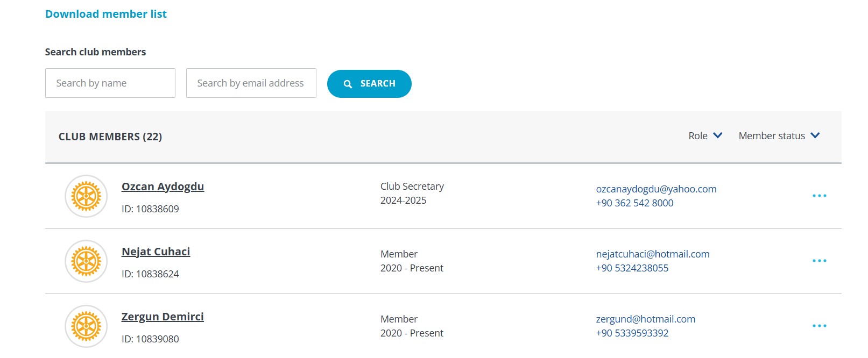Click Nejat Cuhaci's Rotary wheel avatar

pos(86,261)
